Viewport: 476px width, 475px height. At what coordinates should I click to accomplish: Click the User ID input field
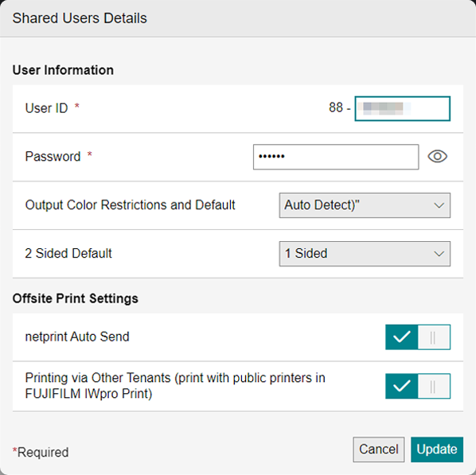(403, 109)
